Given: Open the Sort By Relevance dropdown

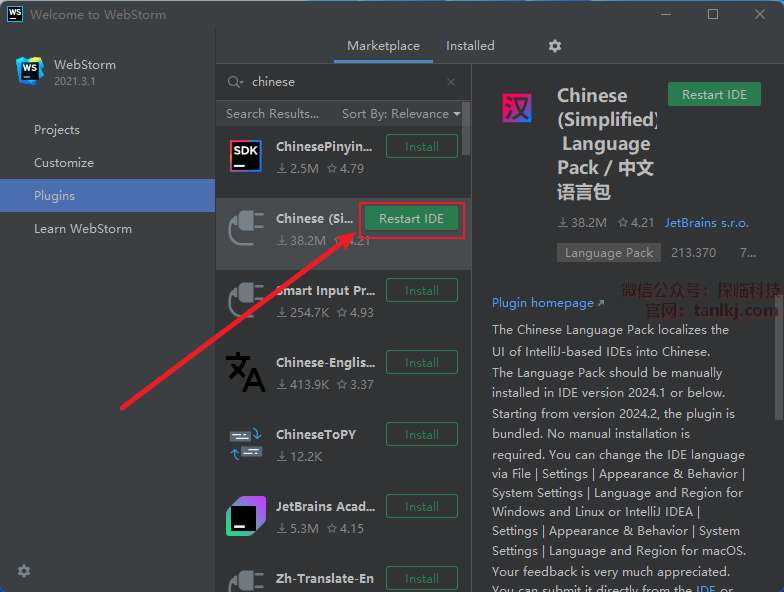Looking at the screenshot, I should click(401, 114).
